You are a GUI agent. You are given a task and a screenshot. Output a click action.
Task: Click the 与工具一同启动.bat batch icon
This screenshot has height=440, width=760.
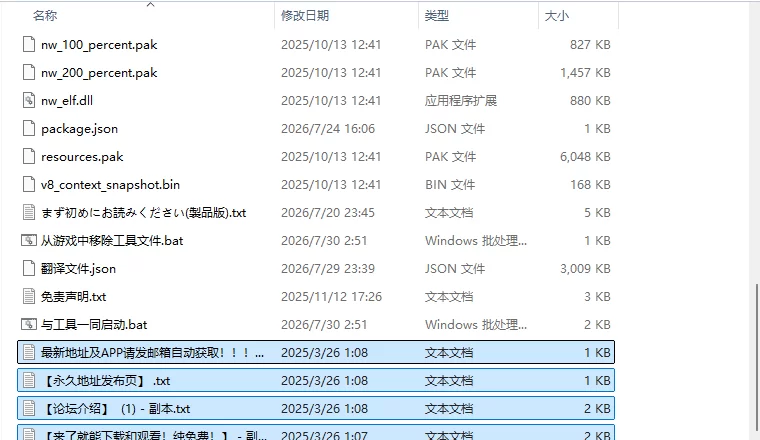point(29,325)
